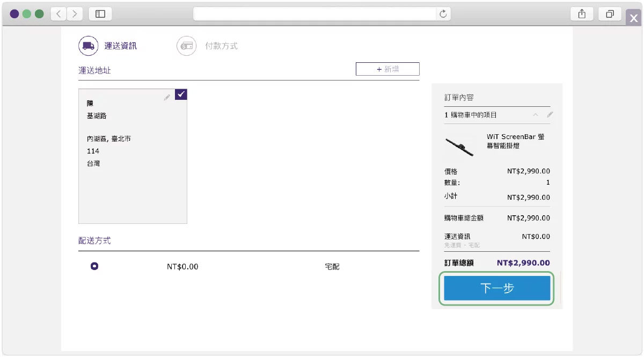Click the WiT ScreenBar product thumbnail
This screenshot has height=357, width=644.
459,146
